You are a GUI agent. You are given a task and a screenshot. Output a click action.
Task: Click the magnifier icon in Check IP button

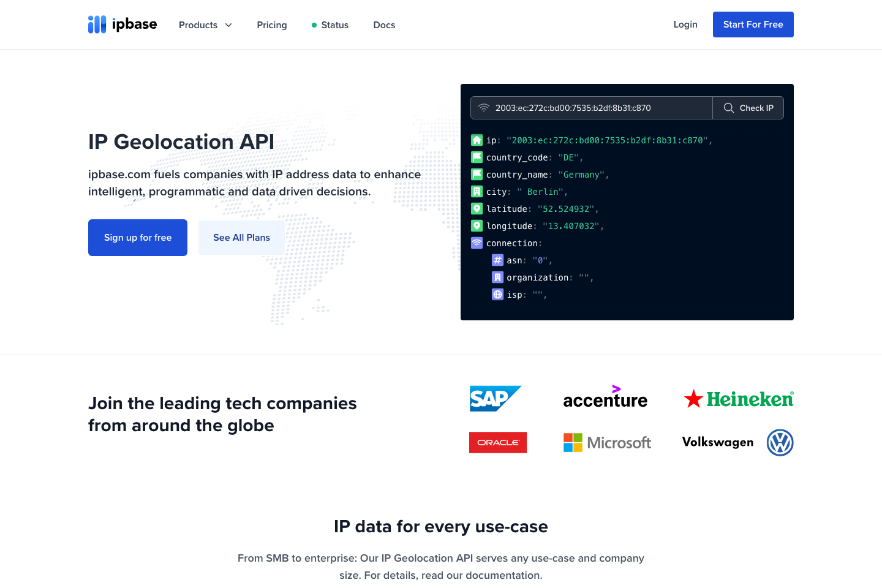(x=729, y=108)
